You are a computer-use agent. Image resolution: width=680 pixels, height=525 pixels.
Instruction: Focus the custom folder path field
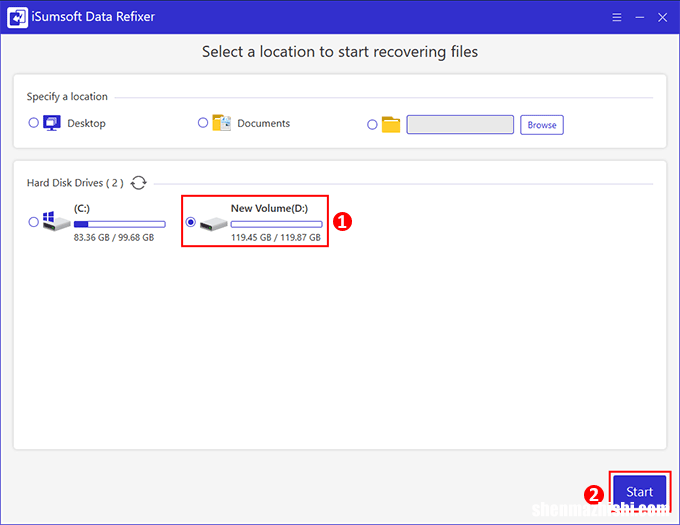(460, 125)
